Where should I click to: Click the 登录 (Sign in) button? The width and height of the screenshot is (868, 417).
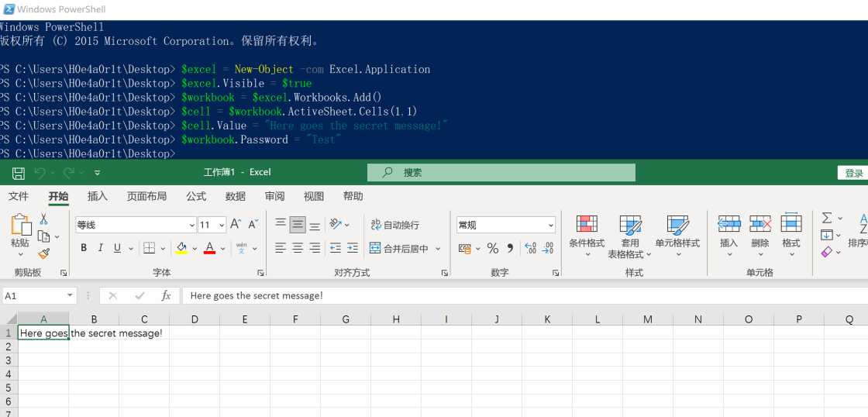(x=853, y=173)
